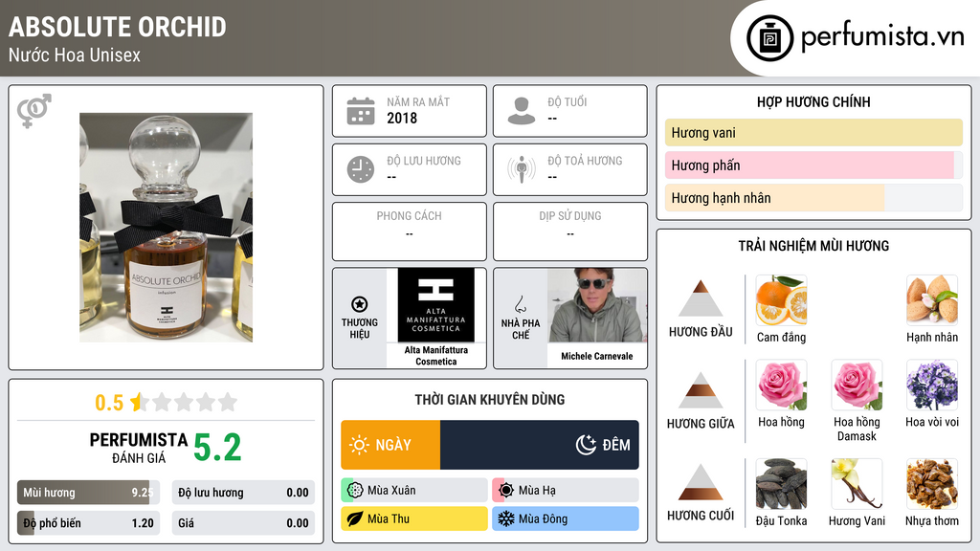The height and width of the screenshot is (551, 980).
Task: Click the sun icon for Mùa Hạ
Action: click(506, 491)
